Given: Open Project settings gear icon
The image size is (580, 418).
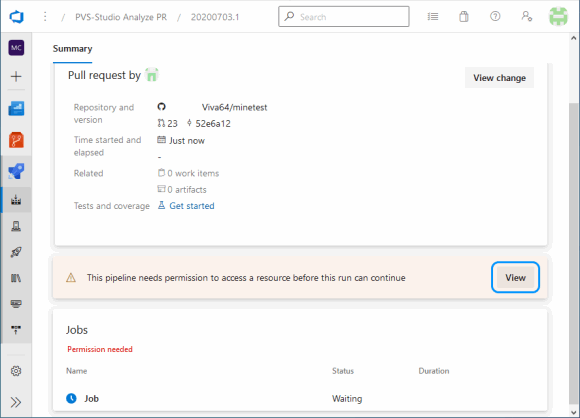Looking at the screenshot, I should coord(16,371).
